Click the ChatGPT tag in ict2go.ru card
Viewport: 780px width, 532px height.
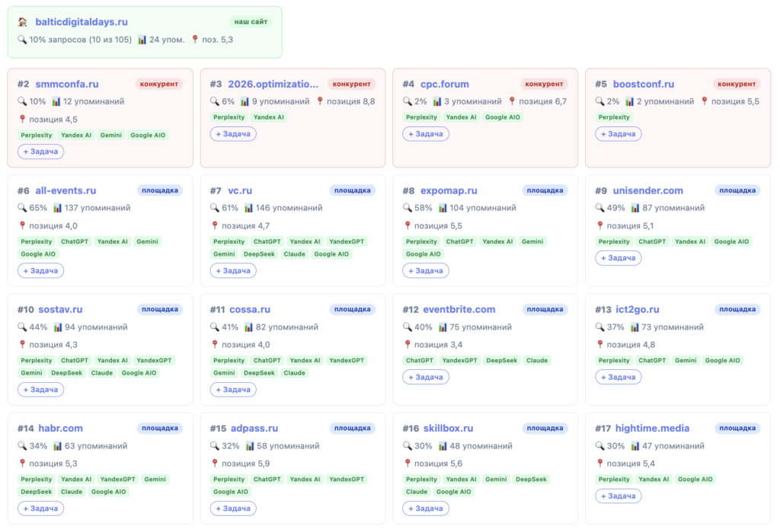[652, 360]
